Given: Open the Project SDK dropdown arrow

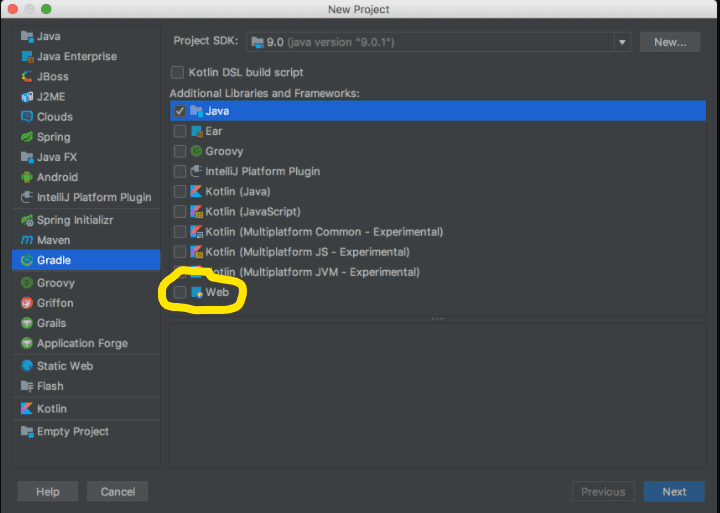Looking at the screenshot, I should click(623, 42).
